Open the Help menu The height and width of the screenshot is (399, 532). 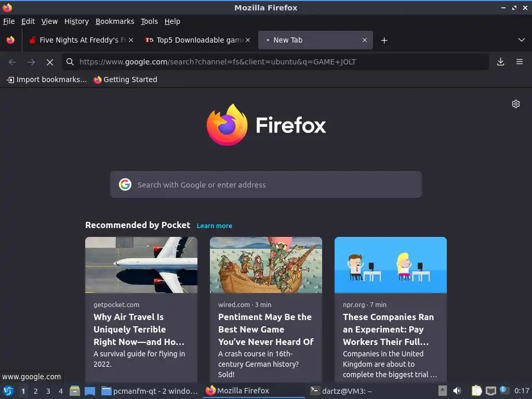(172, 21)
